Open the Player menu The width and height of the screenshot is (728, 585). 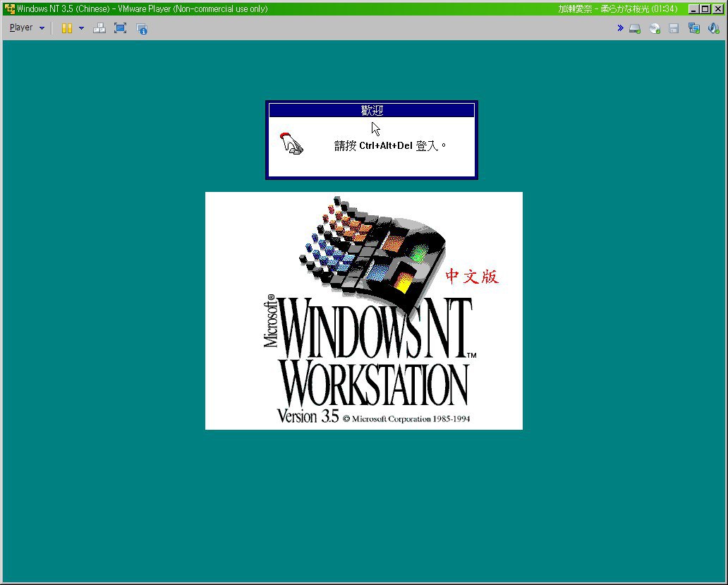tap(27, 28)
